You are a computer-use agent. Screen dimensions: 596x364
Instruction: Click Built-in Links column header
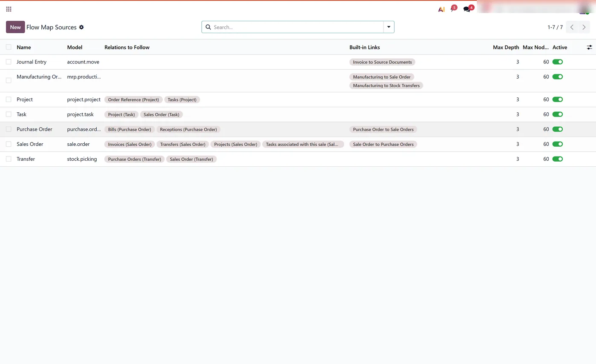[x=364, y=47]
